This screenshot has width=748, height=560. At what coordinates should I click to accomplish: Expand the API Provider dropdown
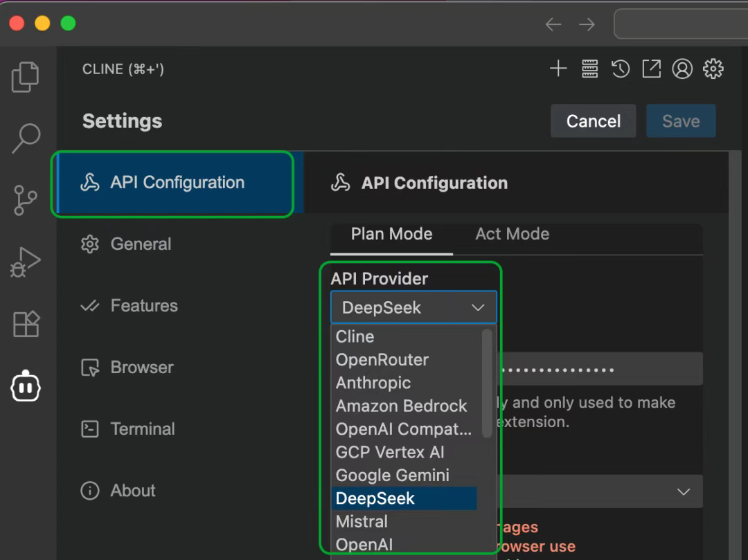click(413, 308)
